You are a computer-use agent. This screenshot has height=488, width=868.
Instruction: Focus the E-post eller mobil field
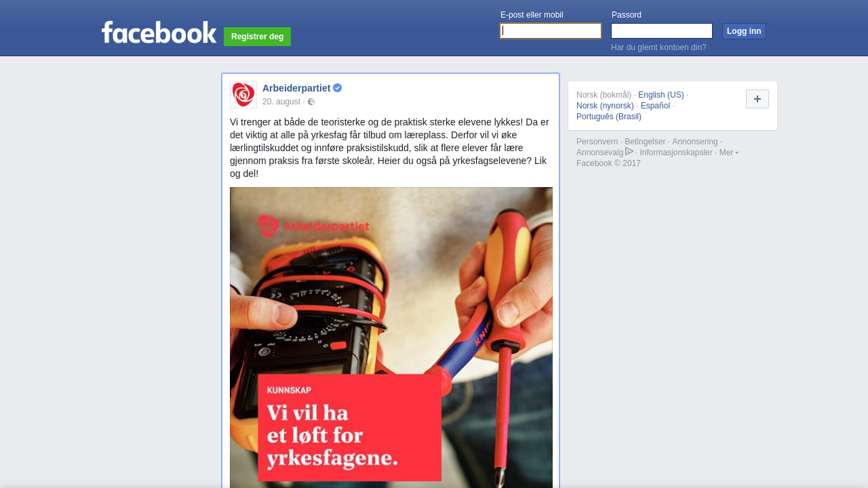pos(551,30)
